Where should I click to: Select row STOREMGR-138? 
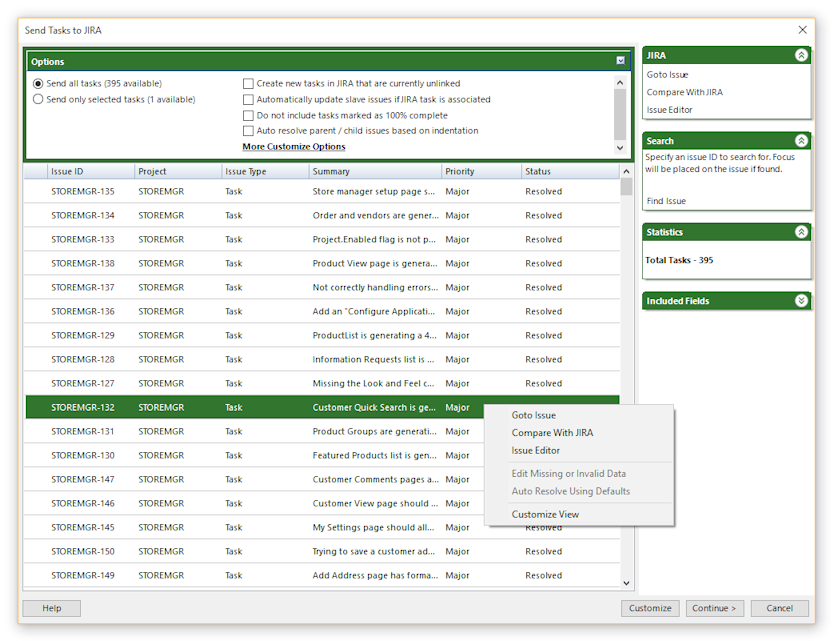[322, 264]
